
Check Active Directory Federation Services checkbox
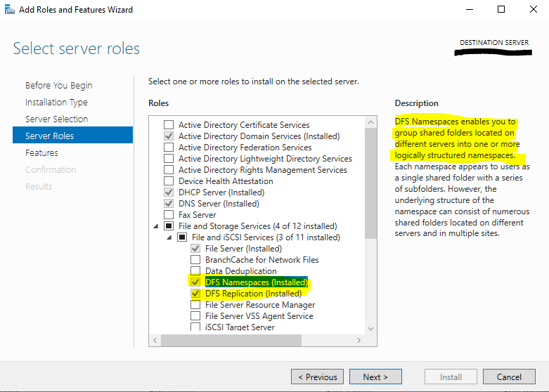(x=169, y=148)
